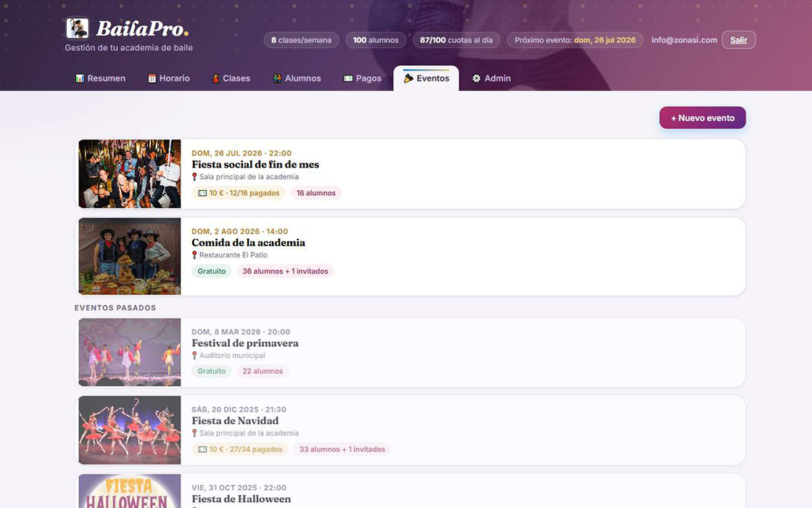Click title Comida de la academia
This screenshot has height=508, width=812.
(x=249, y=242)
